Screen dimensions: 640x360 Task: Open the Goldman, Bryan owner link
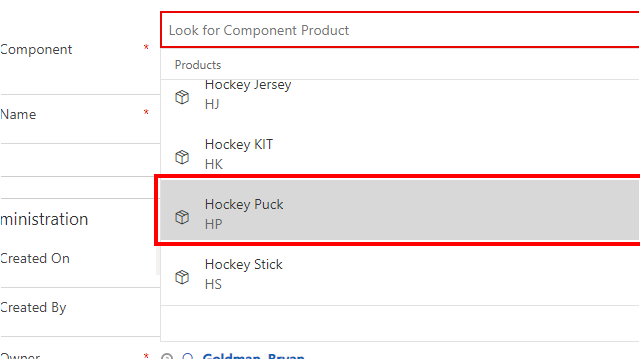(253, 356)
